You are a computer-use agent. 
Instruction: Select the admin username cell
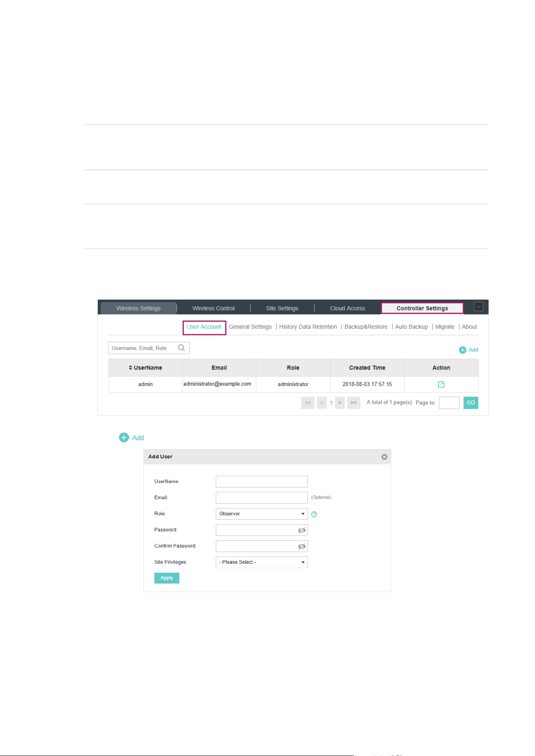pyautogui.click(x=145, y=384)
